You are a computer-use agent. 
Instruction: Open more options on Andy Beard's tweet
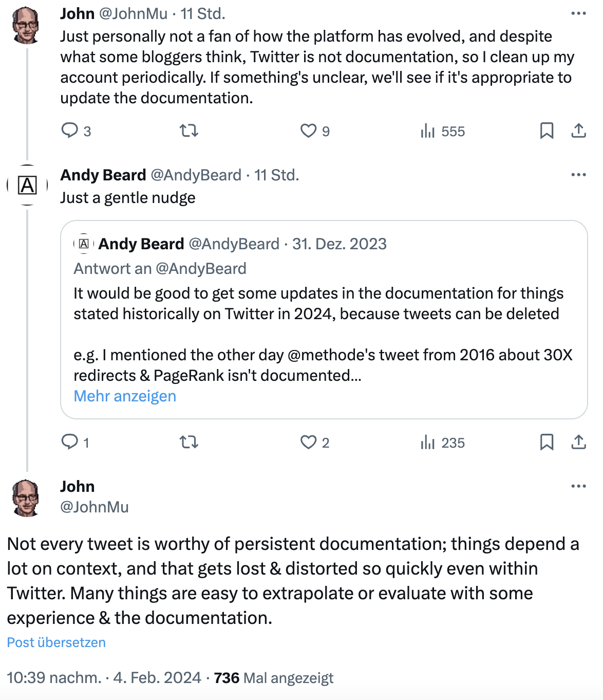coord(578,175)
